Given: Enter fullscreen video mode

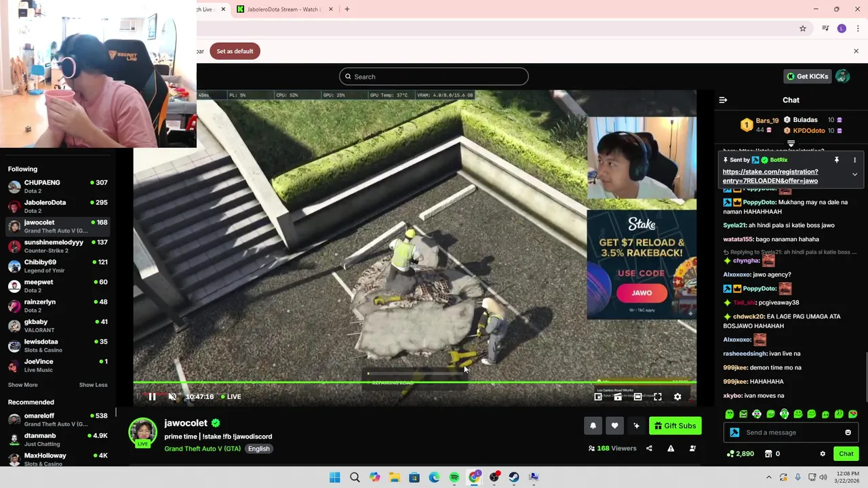Looking at the screenshot, I should tap(658, 396).
